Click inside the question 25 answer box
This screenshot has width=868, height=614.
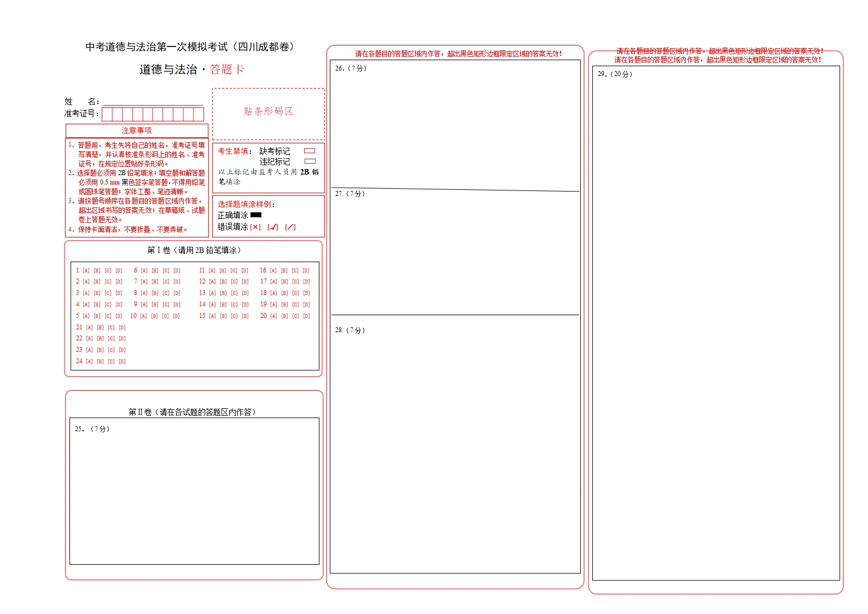tap(194, 491)
